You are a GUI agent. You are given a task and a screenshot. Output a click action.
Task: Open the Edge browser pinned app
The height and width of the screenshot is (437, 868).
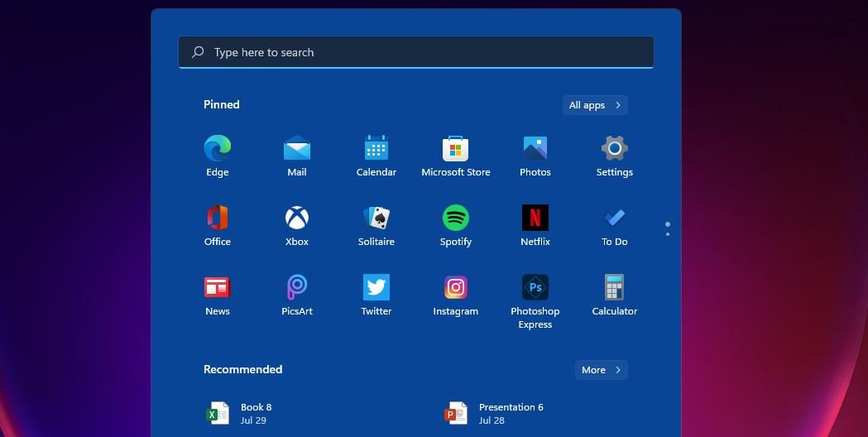point(218,156)
